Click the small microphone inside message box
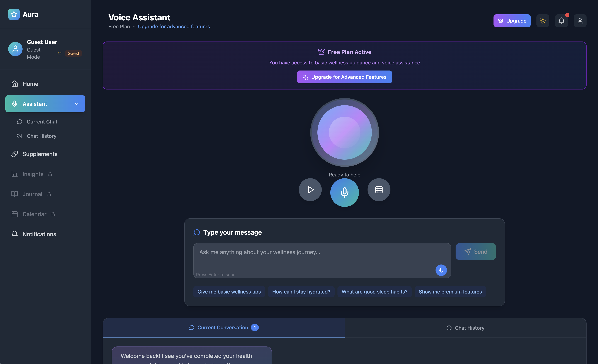Image resolution: width=598 pixels, height=364 pixels. tap(441, 270)
